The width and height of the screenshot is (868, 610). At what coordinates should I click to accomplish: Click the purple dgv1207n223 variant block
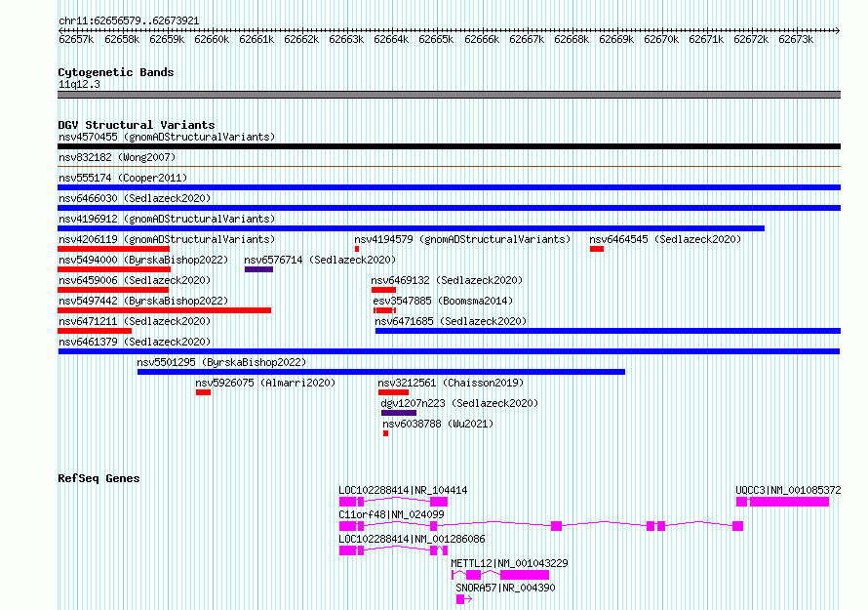point(399,413)
